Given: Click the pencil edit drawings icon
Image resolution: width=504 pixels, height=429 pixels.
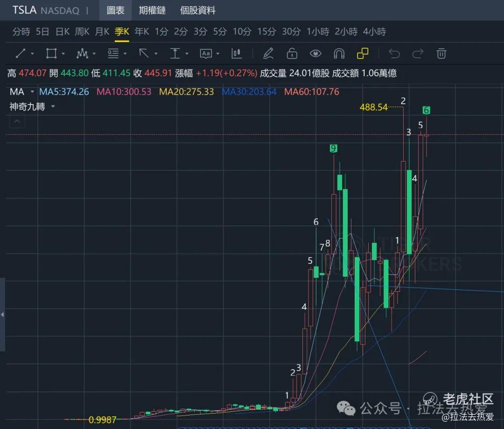Looking at the screenshot, I should (x=268, y=53).
